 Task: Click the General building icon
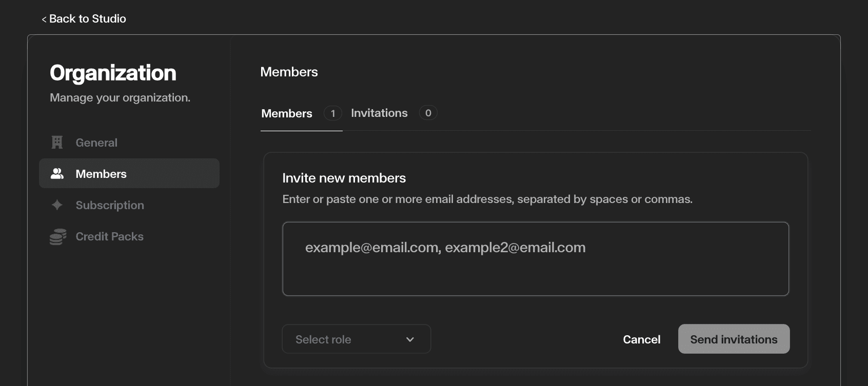click(57, 142)
